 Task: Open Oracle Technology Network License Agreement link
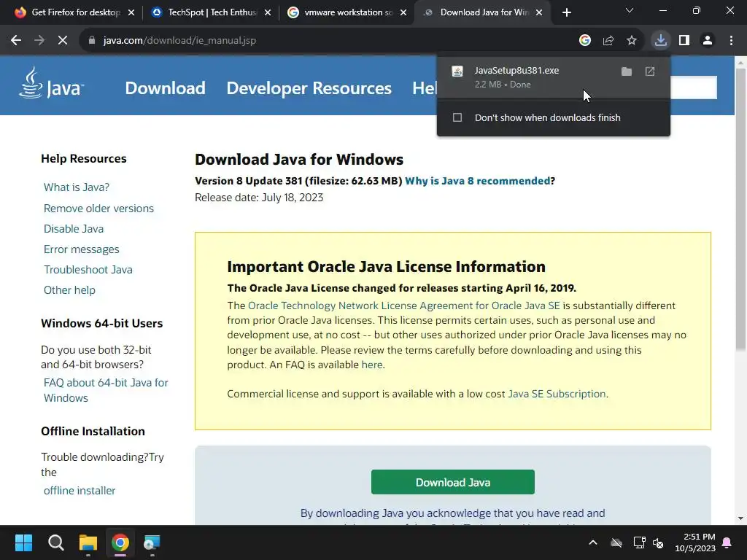404,306
